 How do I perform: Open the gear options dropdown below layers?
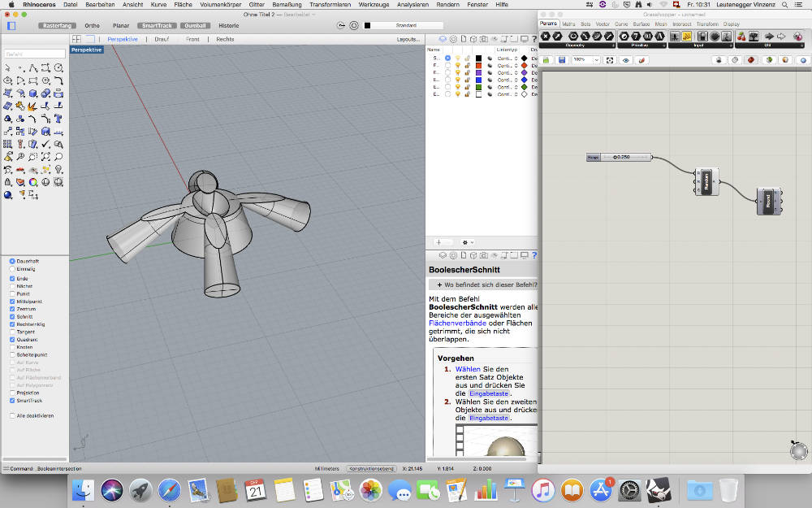point(468,242)
